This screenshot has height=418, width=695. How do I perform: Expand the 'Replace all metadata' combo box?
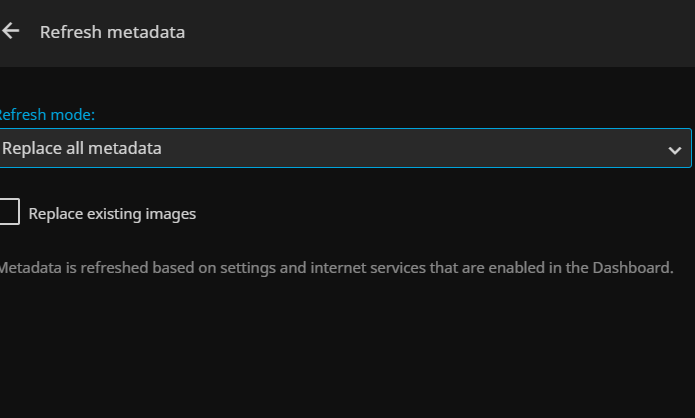coord(345,148)
